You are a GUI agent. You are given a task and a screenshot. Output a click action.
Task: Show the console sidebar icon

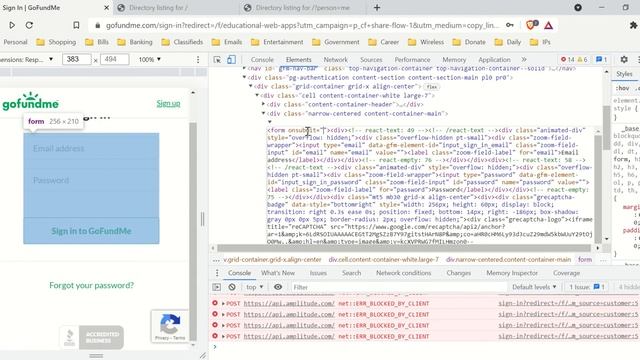[217, 287]
